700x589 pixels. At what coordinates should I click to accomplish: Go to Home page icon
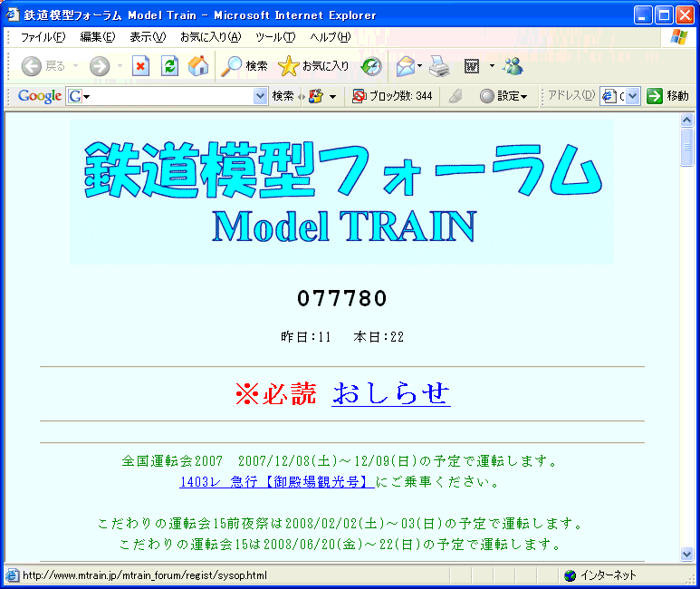pos(198,66)
